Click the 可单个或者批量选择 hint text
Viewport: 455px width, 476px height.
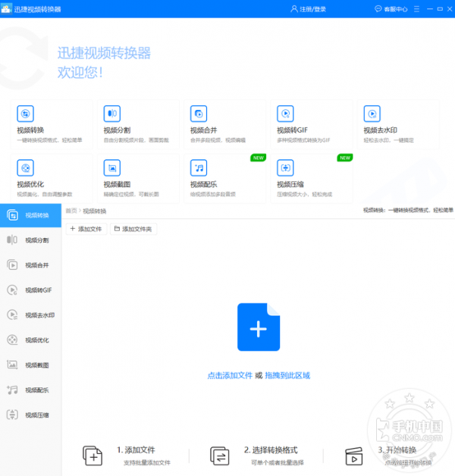click(278, 462)
